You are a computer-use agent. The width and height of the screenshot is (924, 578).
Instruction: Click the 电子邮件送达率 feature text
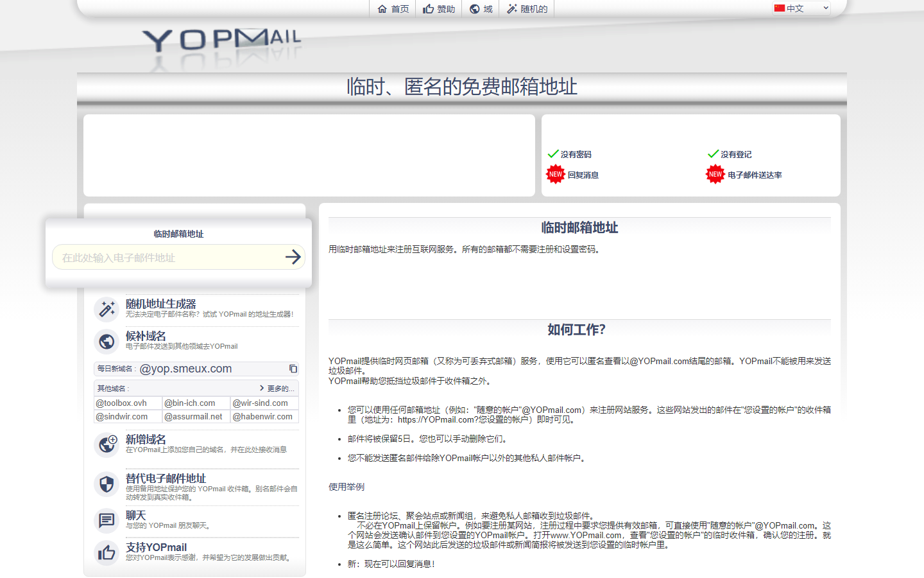click(x=755, y=175)
